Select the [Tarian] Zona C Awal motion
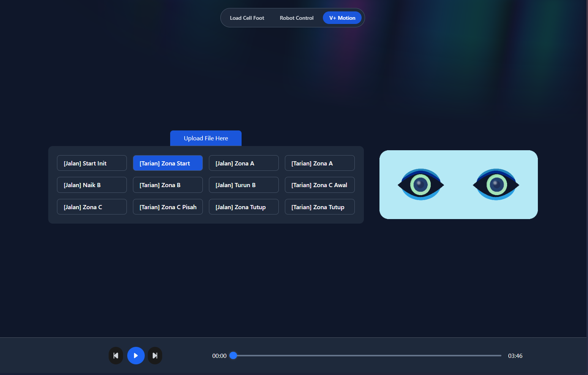The image size is (588, 375). [x=320, y=185]
